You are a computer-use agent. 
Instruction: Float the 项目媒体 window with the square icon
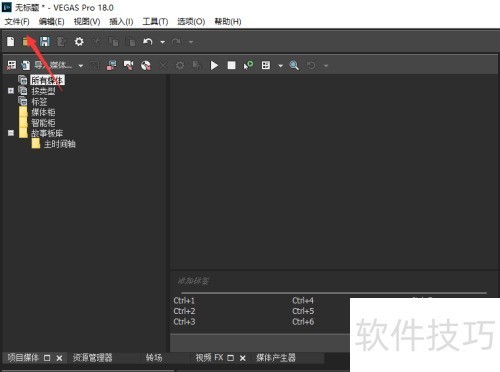click(x=47, y=358)
